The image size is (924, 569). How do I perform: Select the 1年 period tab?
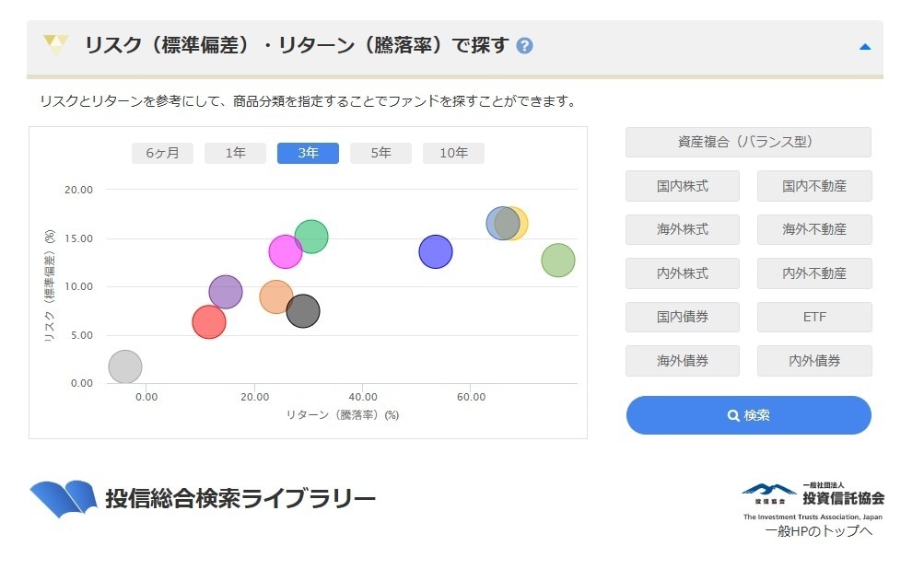235,153
